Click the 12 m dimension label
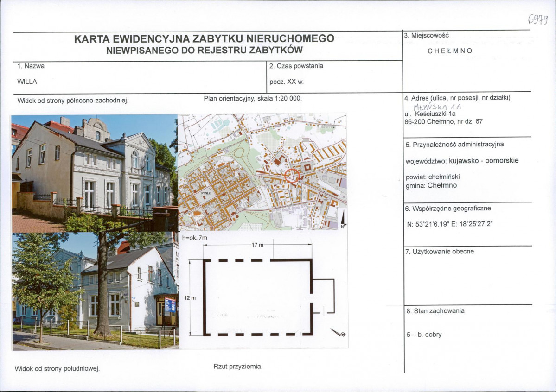 pyautogui.click(x=190, y=298)
